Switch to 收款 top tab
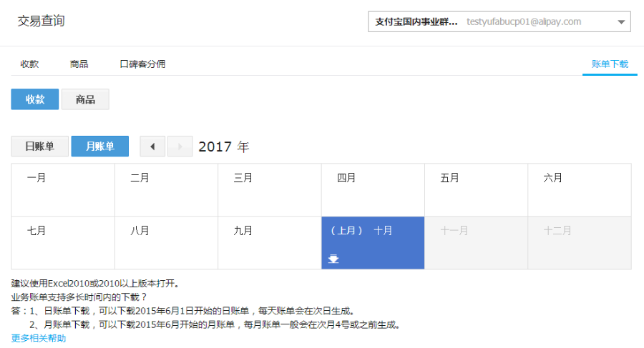This screenshot has height=348, width=644. pos(29,64)
